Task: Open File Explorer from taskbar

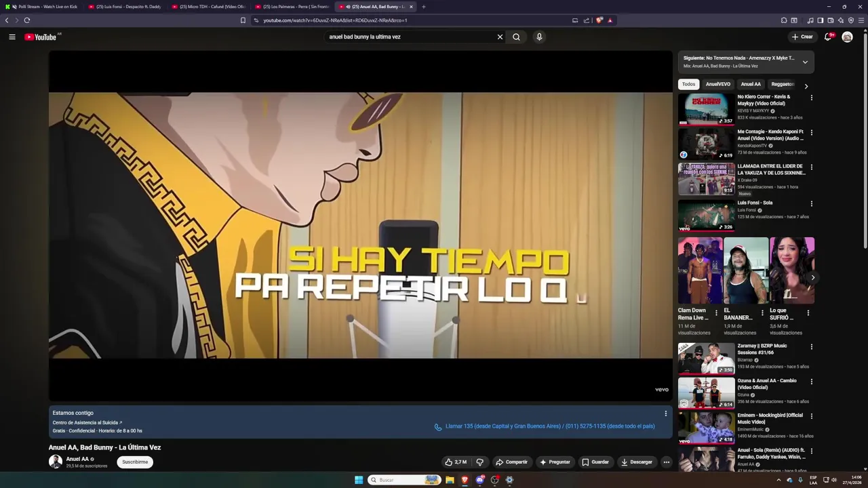Action: tap(450, 480)
